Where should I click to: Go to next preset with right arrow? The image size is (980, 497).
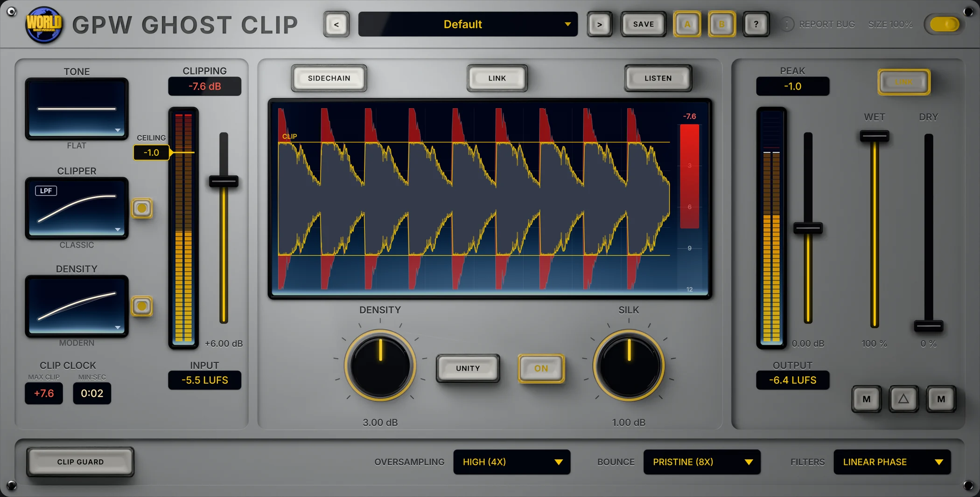599,24
